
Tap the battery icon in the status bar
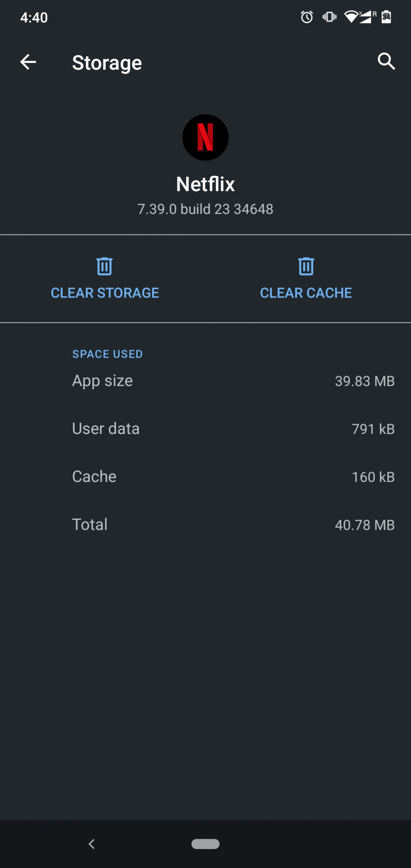pyautogui.click(x=386, y=17)
